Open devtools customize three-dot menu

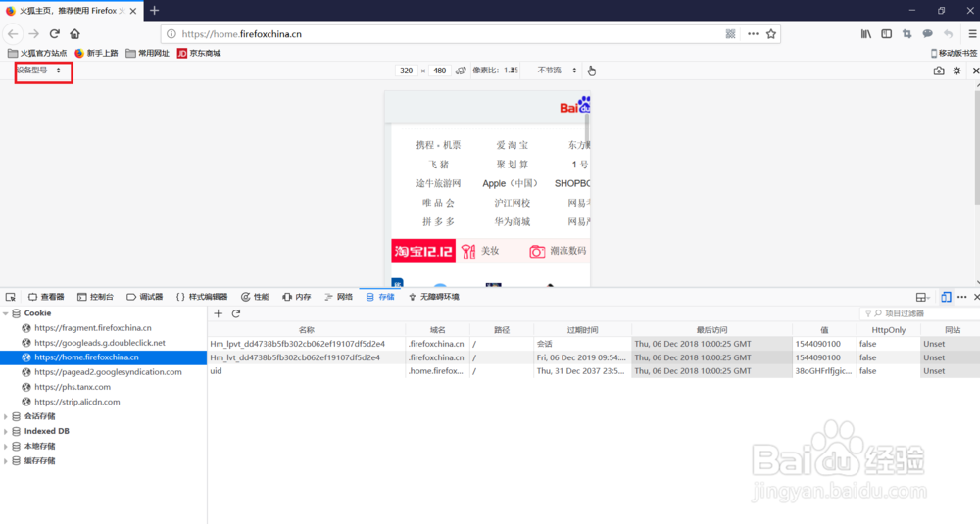tap(962, 297)
